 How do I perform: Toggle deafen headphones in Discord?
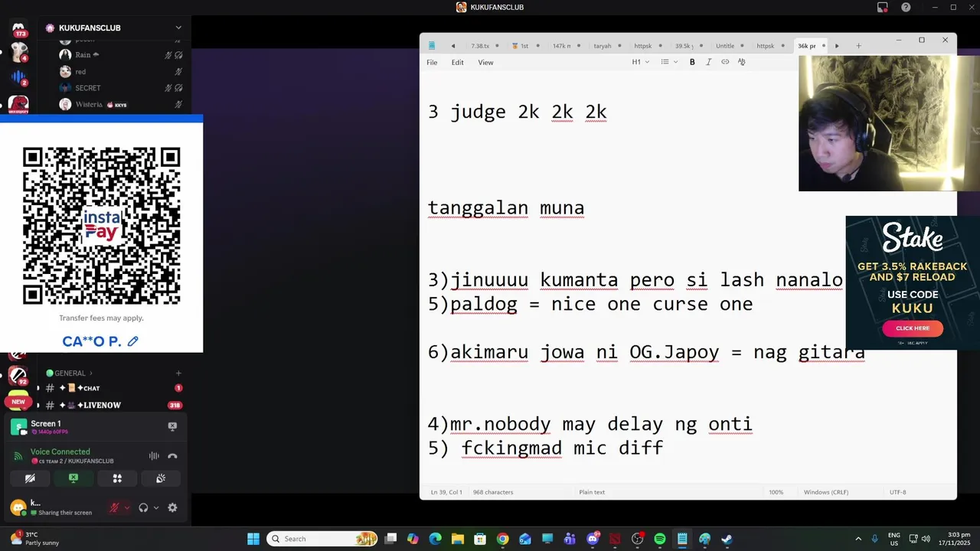(x=143, y=507)
